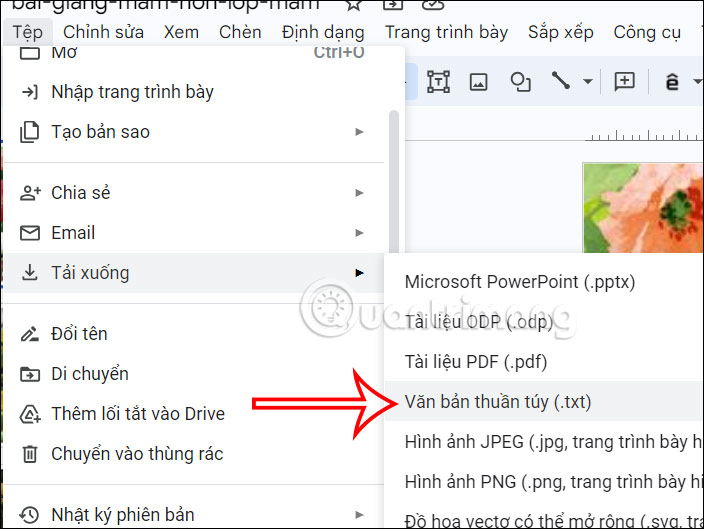Expand the Email submenu arrow

[x=359, y=233]
